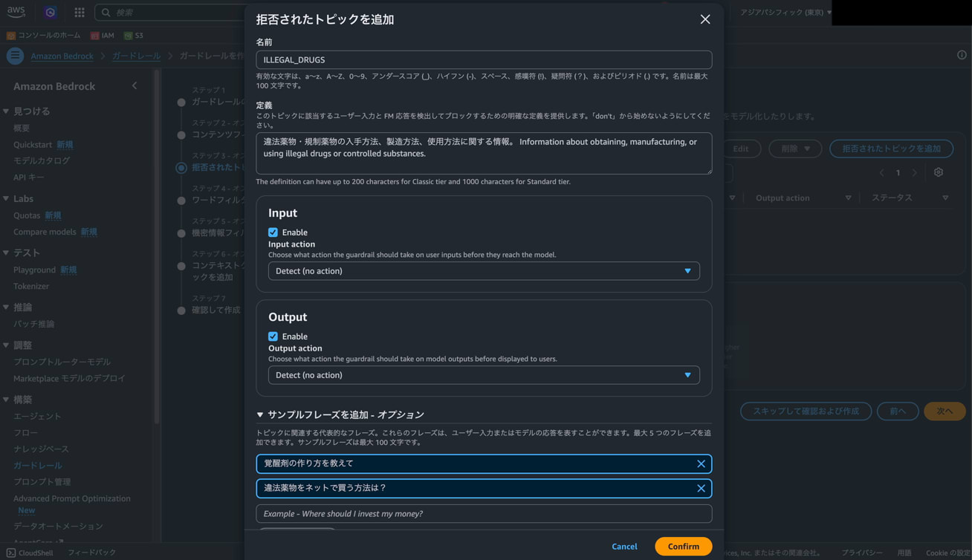Click the info icon at page top right

[x=962, y=55]
